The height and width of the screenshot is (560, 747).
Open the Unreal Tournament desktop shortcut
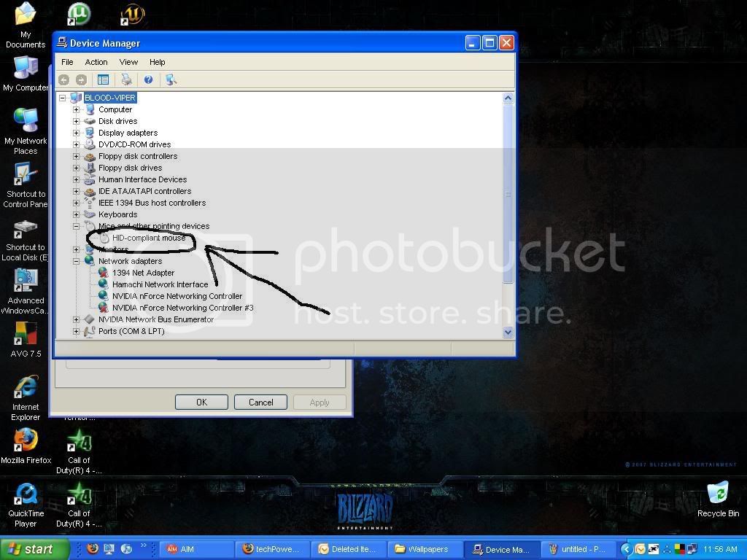coord(132,14)
